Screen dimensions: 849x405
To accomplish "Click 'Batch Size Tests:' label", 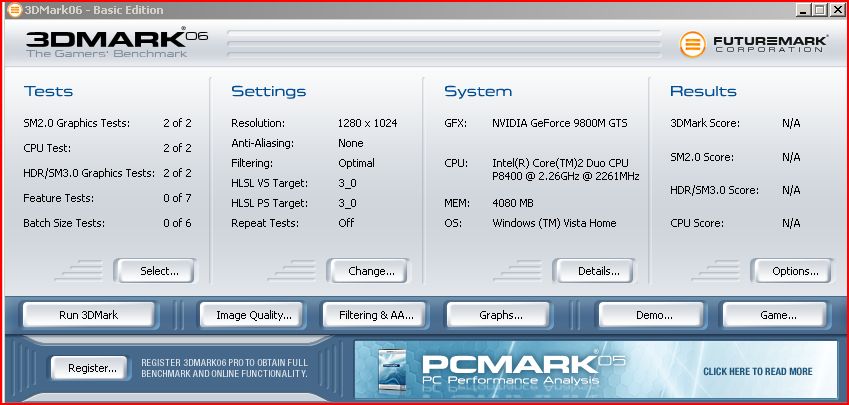I will [64, 223].
